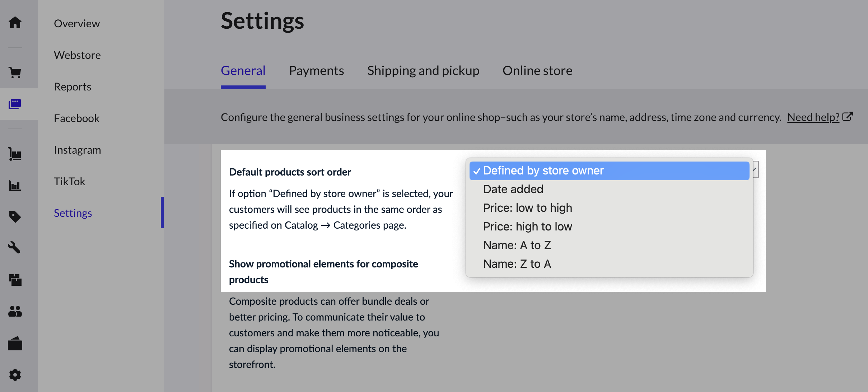Switch to the General tab
Viewport: 868px width, 392px height.
click(243, 71)
